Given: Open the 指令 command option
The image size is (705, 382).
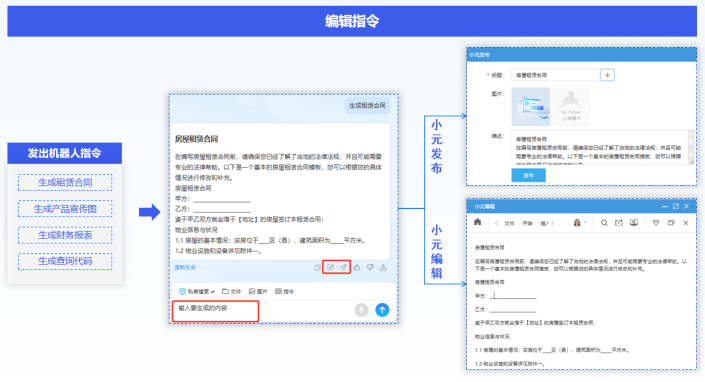Looking at the screenshot, I should 285,291.
